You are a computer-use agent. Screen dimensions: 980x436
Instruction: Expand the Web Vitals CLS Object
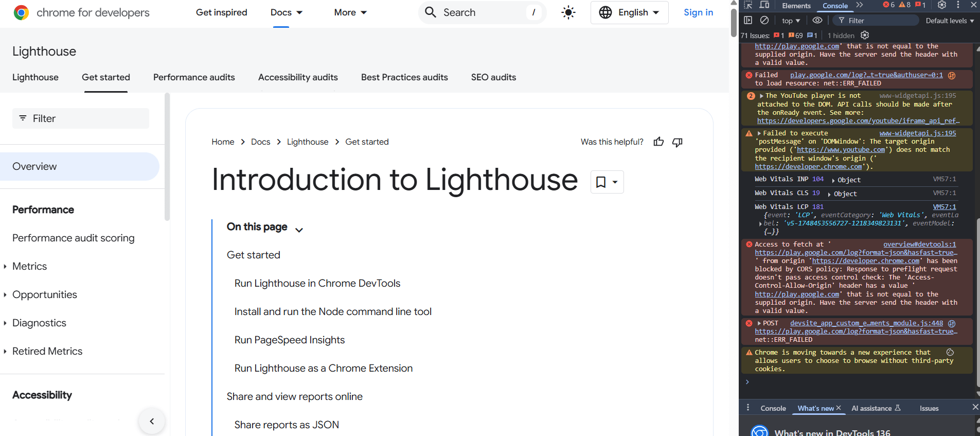[829, 194]
